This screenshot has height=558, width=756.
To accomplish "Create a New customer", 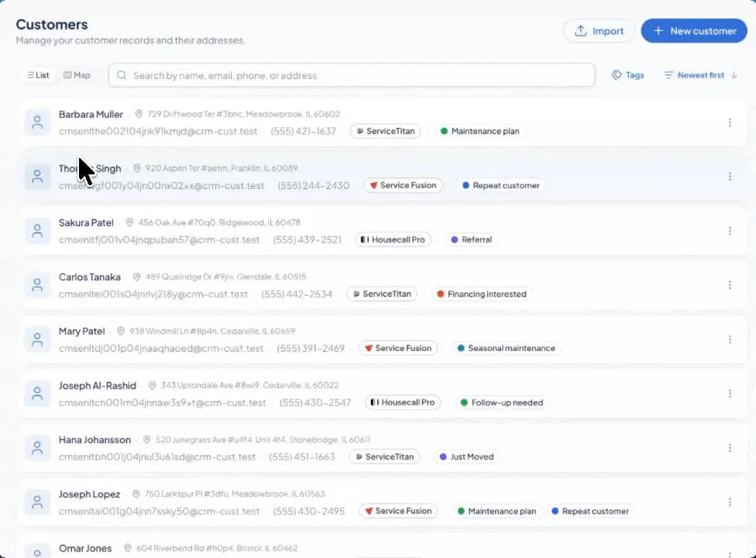I will (x=694, y=31).
